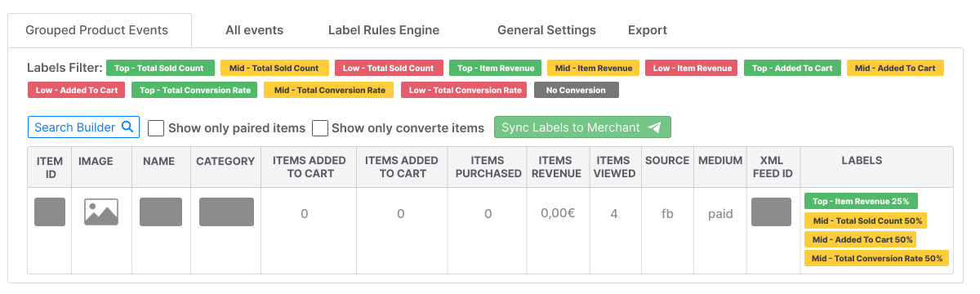Open the Search Builder

(x=84, y=127)
